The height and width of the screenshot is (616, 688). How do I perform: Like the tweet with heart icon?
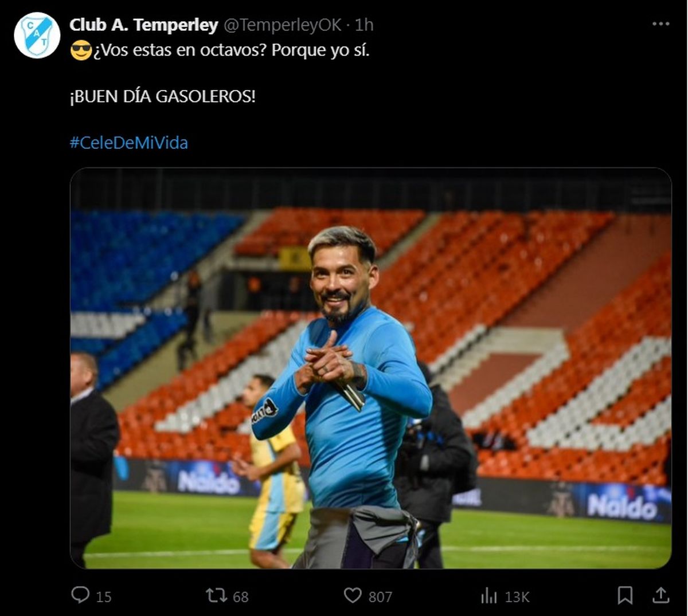[x=353, y=595]
